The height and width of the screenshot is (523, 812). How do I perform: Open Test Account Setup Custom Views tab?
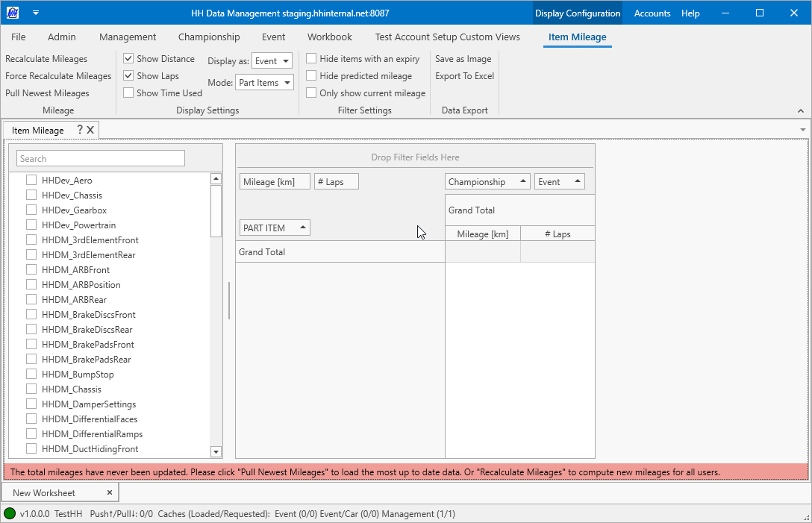click(448, 37)
